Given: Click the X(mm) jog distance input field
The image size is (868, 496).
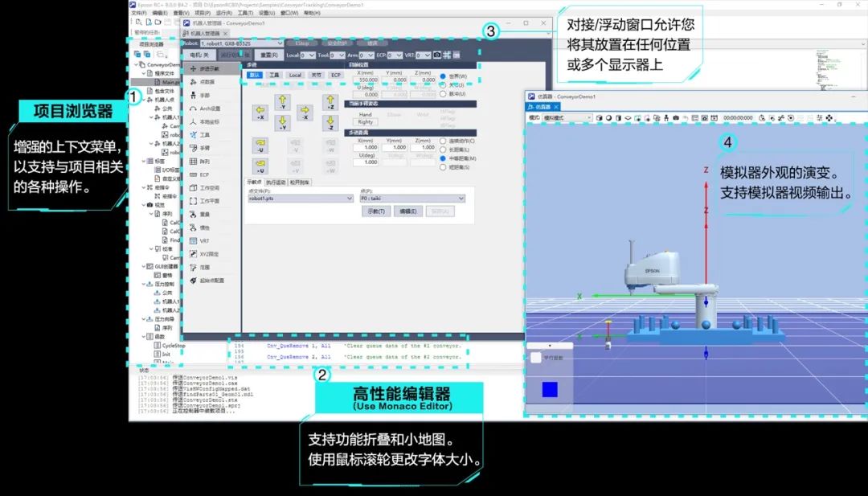Looking at the screenshot, I should click(366, 147).
